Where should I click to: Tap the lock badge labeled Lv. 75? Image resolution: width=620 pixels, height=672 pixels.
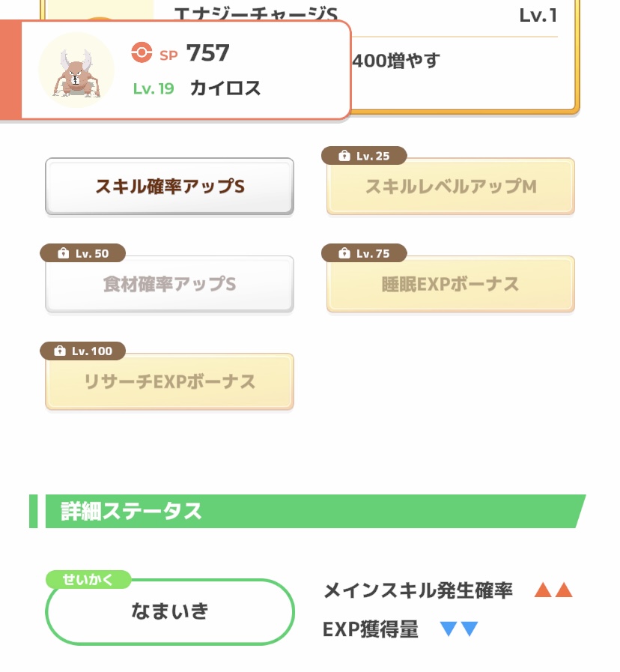tap(364, 253)
